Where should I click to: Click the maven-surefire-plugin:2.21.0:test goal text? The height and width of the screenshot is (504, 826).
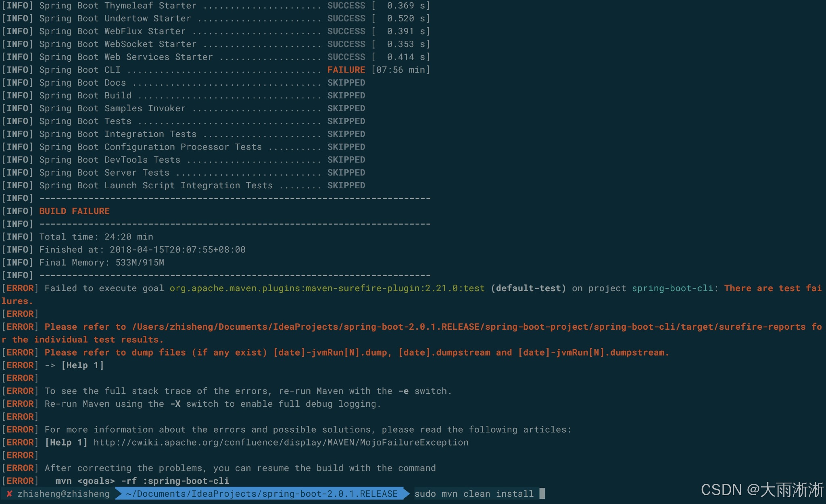coord(327,288)
